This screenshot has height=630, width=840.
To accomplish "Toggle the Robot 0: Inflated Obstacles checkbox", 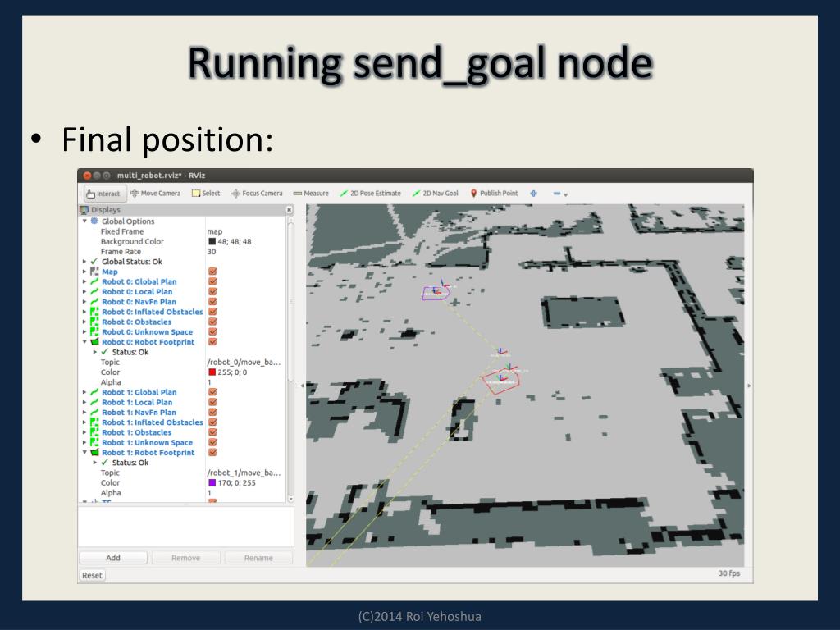I will 212,312.
